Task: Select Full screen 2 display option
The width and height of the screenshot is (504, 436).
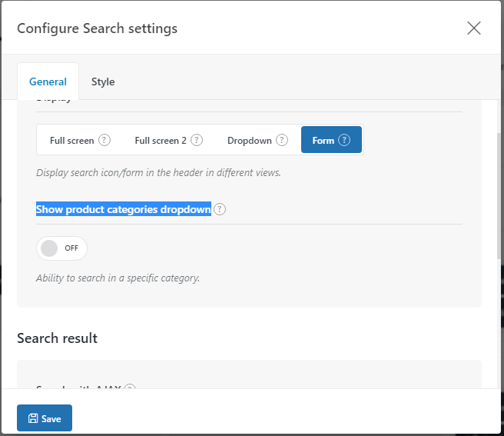Action: click(x=168, y=140)
